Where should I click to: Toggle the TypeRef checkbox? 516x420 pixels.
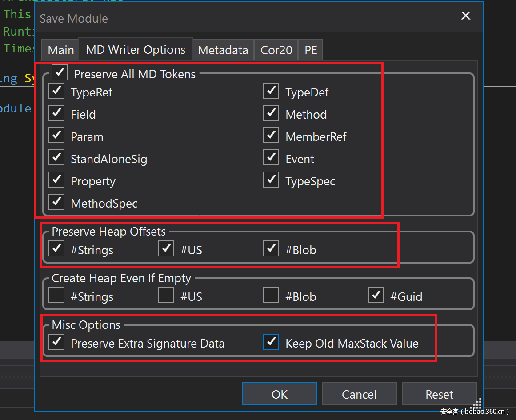(56, 91)
